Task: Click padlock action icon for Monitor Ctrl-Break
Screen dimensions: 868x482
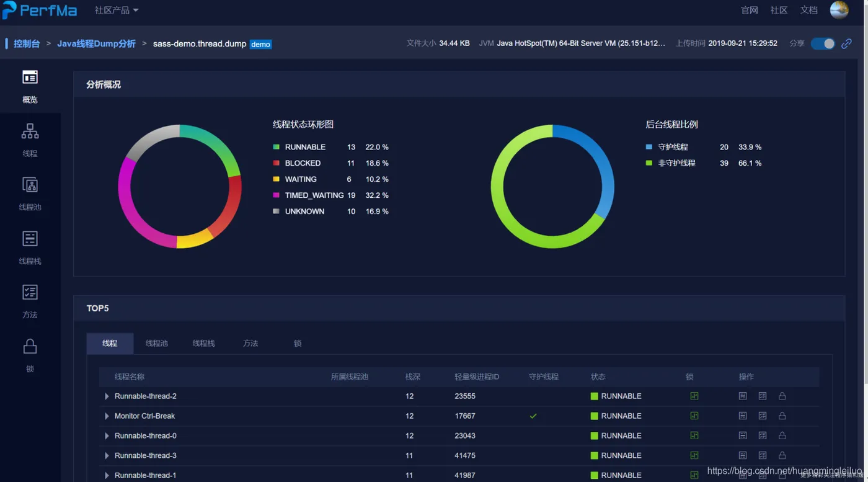Action: coord(782,416)
